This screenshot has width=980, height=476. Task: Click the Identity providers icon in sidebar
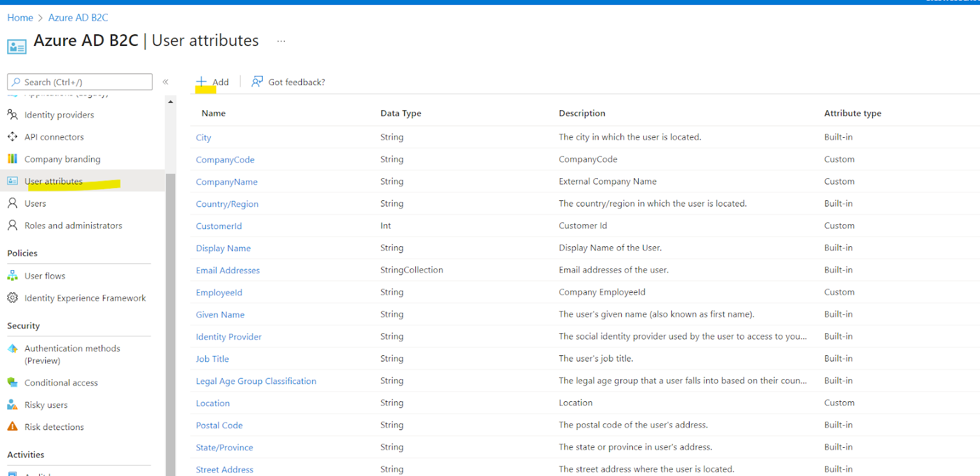pyautogui.click(x=12, y=115)
